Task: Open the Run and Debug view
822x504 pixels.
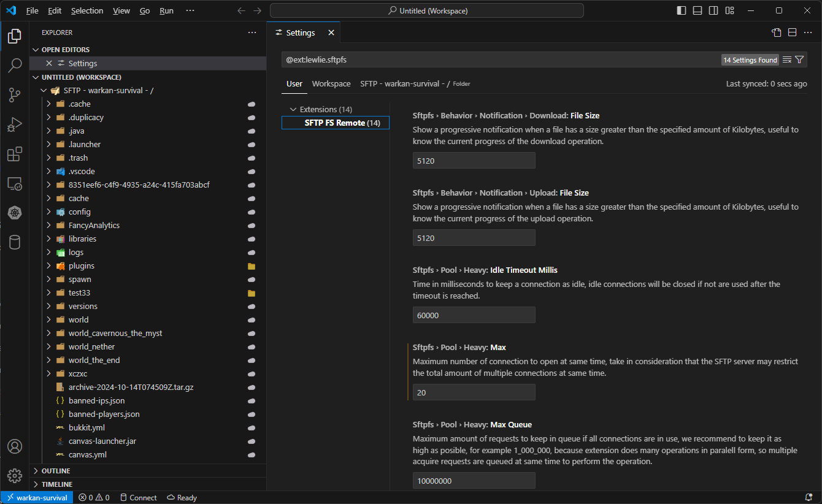Action: tap(15, 124)
